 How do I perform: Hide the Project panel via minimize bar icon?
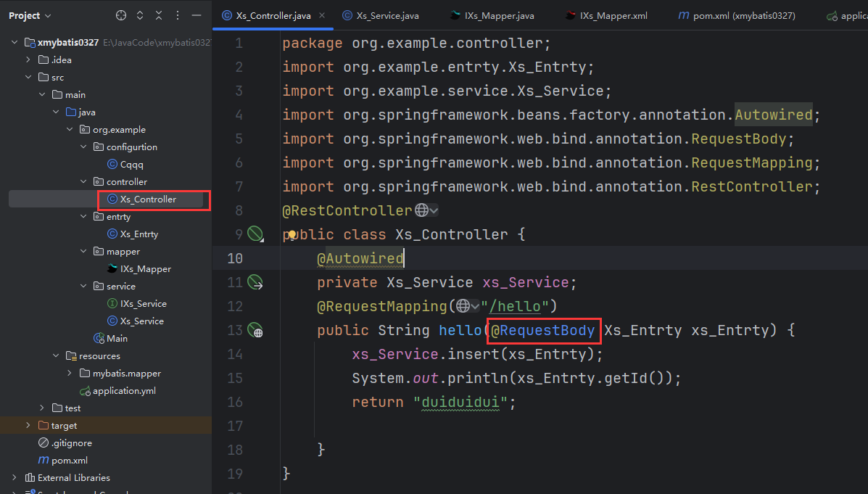point(196,15)
